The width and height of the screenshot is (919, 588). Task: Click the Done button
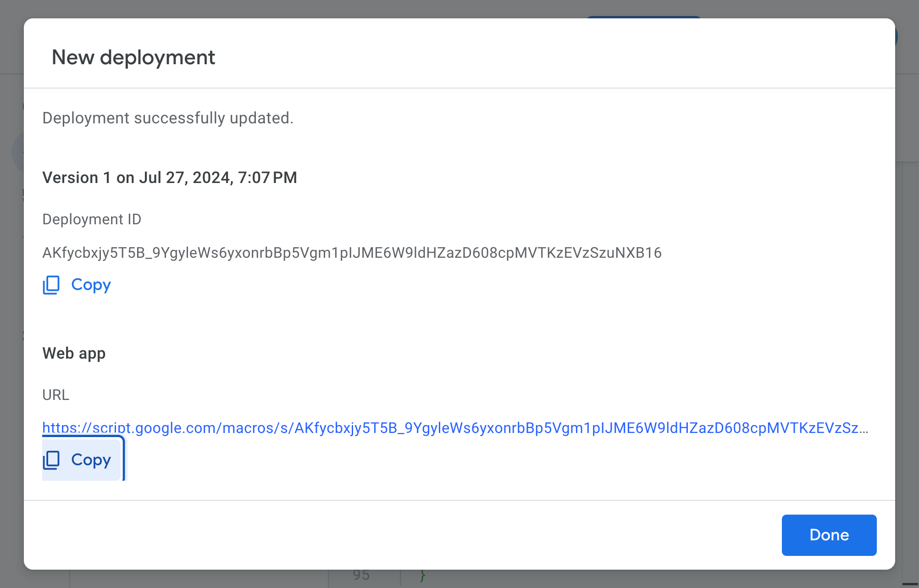829,535
